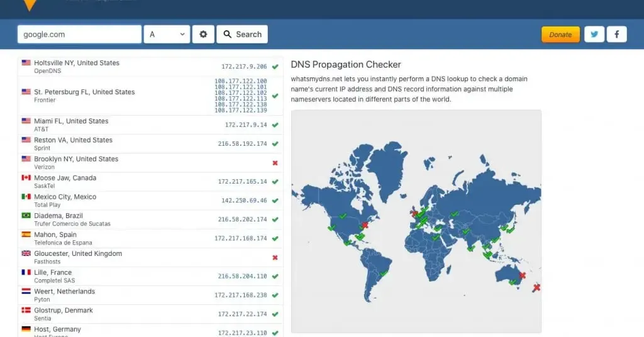The image size is (644, 337).
Task: Click the red X for Brooklyn NY
Action: [275, 163]
